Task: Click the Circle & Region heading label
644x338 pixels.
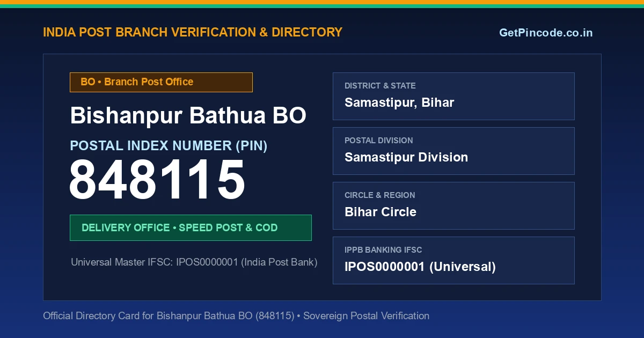Action: 380,195
